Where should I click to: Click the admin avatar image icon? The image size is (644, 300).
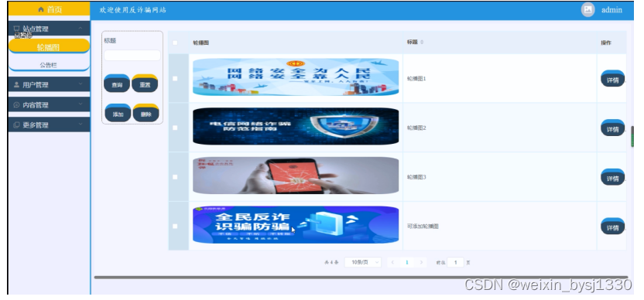(x=587, y=9)
